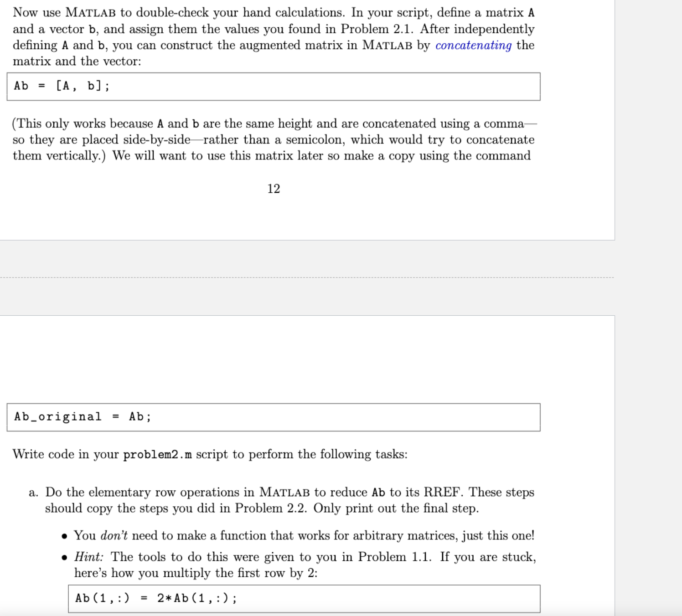Select the Ab_original = Ab; code box

273,416
